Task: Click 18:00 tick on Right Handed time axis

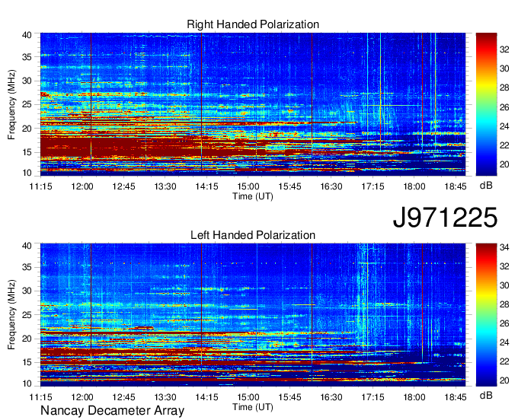Action: (414, 186)
